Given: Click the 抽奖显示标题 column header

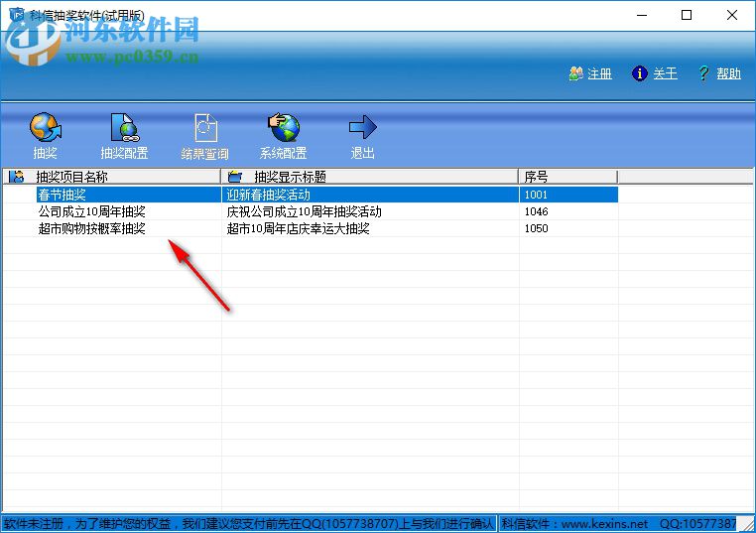Looking at the screenshot, I should [369, 177].
